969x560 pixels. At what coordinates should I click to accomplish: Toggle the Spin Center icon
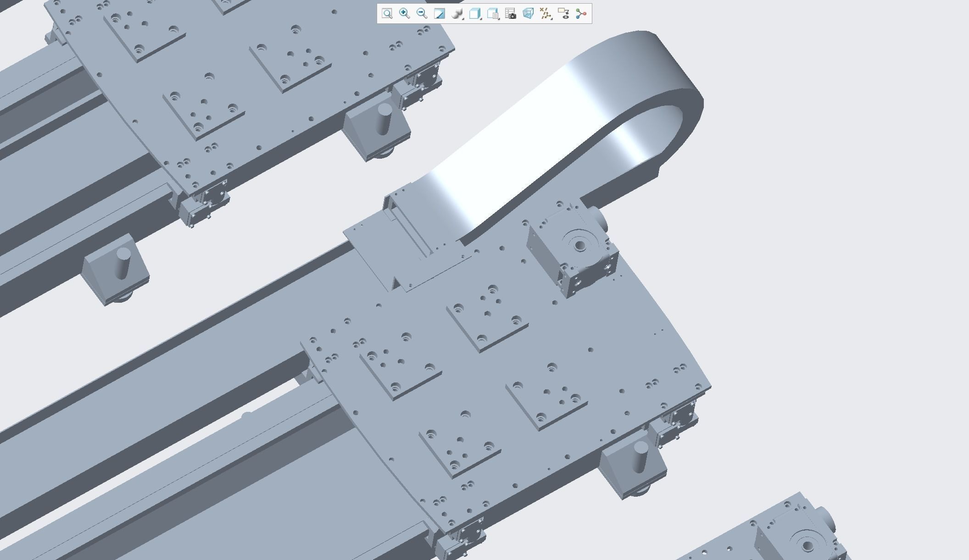pyautogui.click(x=581, y=14)
